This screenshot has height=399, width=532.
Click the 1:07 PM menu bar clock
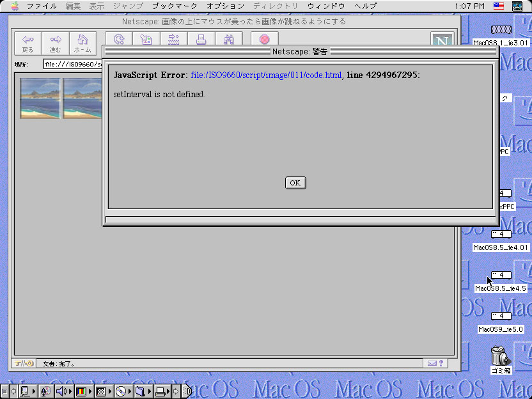point(469,6)
